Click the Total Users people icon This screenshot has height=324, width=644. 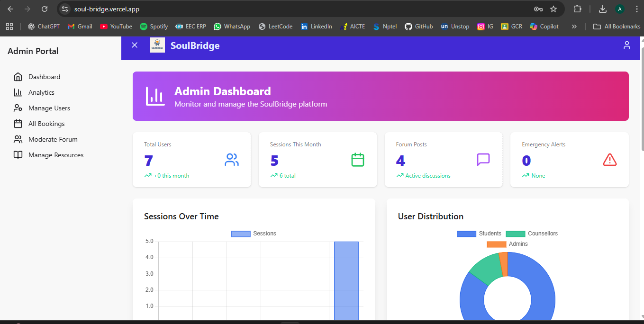click(x=232, y=160)
